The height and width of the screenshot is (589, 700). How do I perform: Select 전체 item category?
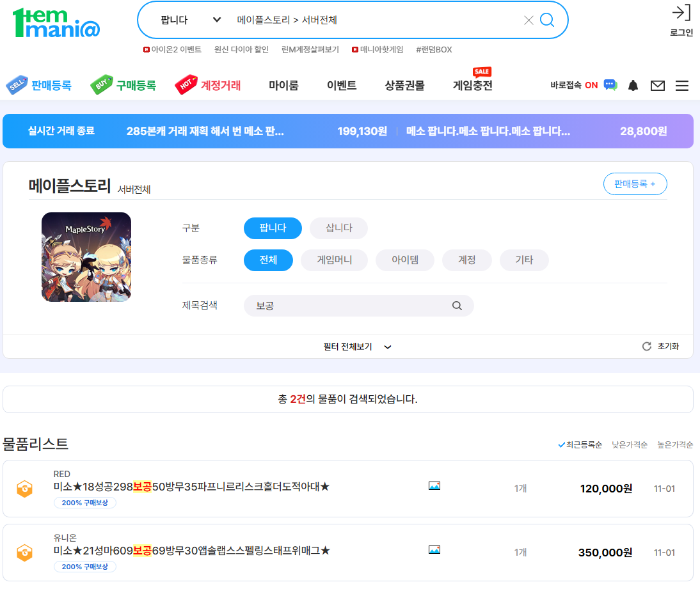tap(268, 260)
